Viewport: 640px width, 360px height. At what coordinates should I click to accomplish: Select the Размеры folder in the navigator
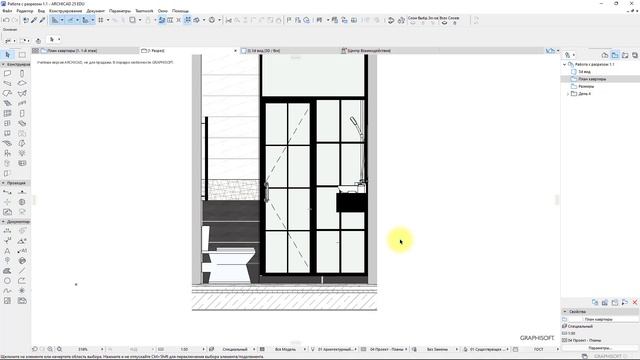[x=586, y=87]
